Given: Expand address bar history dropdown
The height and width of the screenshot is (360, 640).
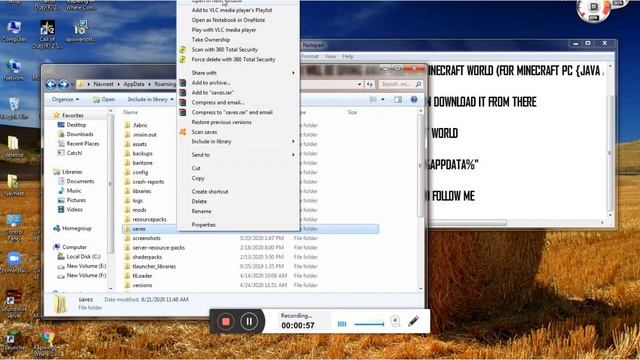Looking at the screenshot, I should pos(359,84).
